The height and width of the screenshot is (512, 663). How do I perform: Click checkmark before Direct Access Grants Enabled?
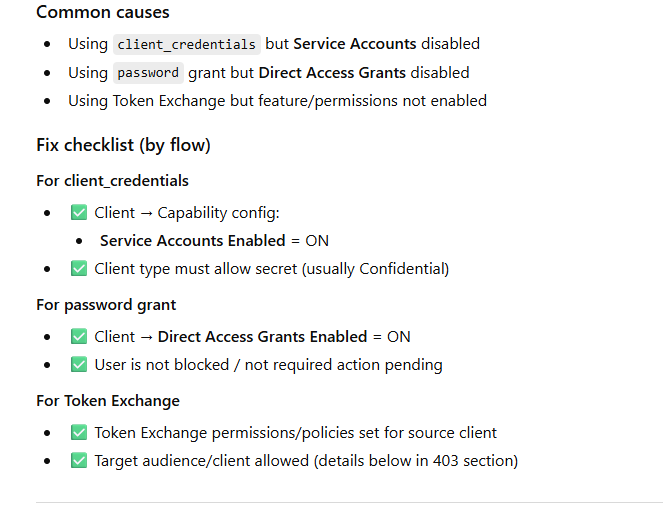79,337
